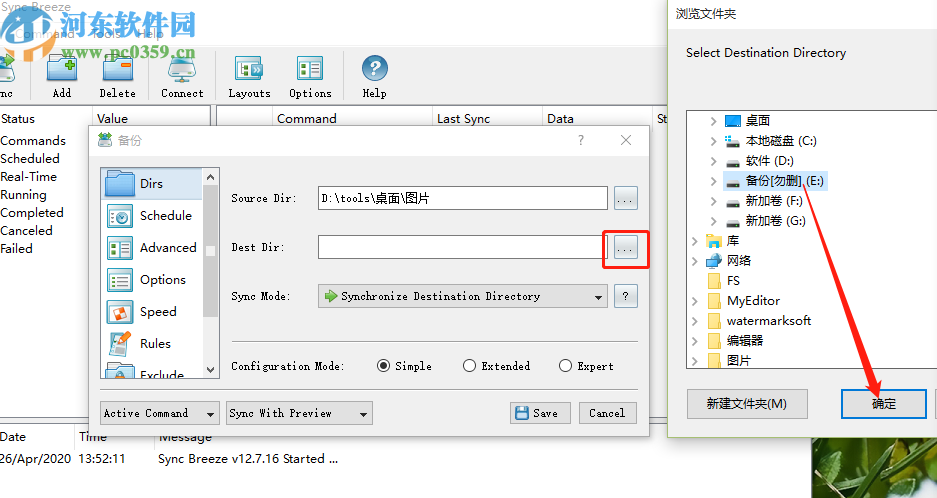Expand the 库 tree node
The image size is (937, 498).
(x=694, y=241)
